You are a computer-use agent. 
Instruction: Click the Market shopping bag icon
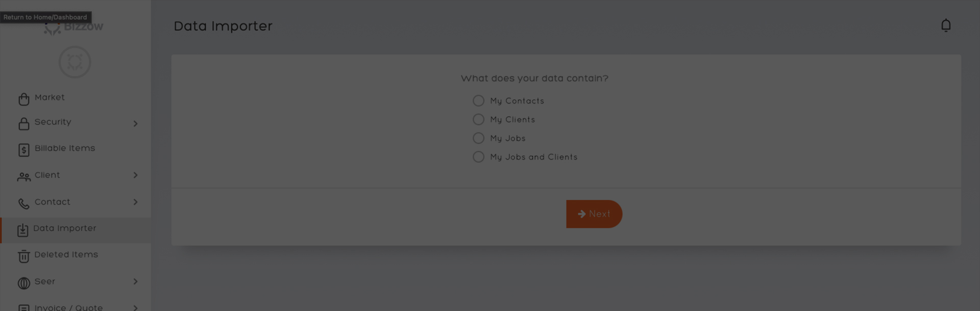(24, 99)
